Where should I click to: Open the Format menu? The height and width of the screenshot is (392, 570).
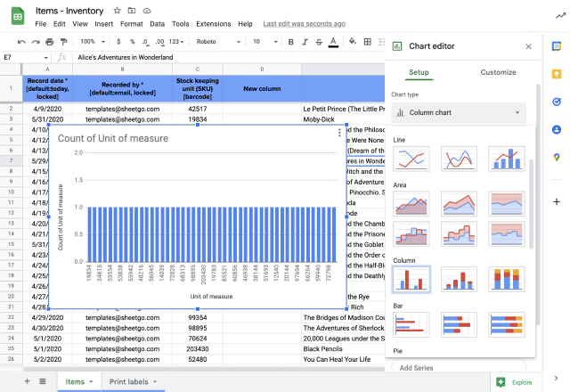click(132, 24)
